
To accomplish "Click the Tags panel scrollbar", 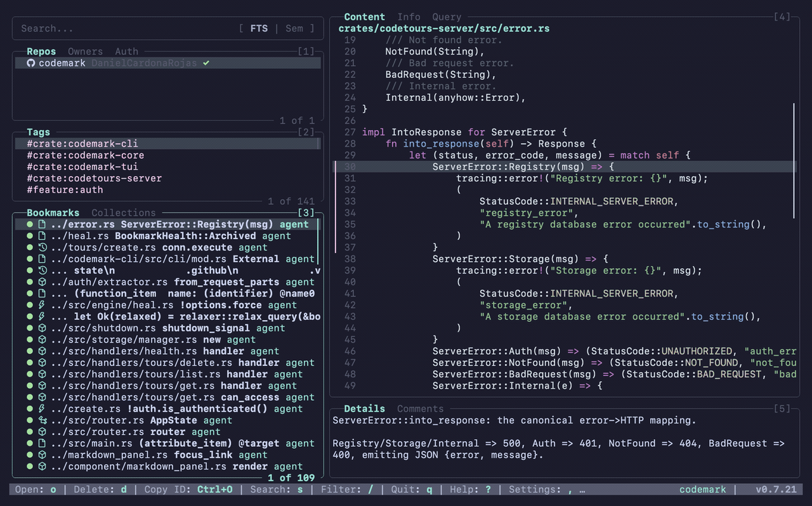I will (319, 144).
